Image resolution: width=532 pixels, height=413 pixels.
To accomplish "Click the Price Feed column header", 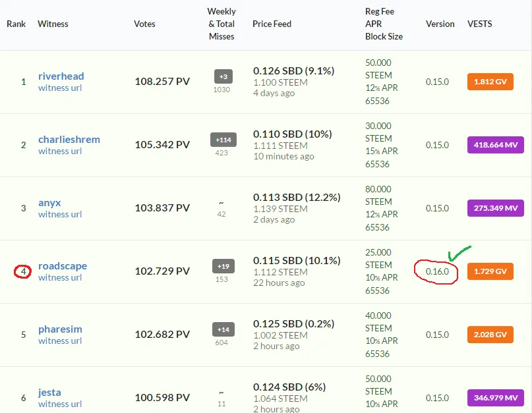I will point(272,24).
